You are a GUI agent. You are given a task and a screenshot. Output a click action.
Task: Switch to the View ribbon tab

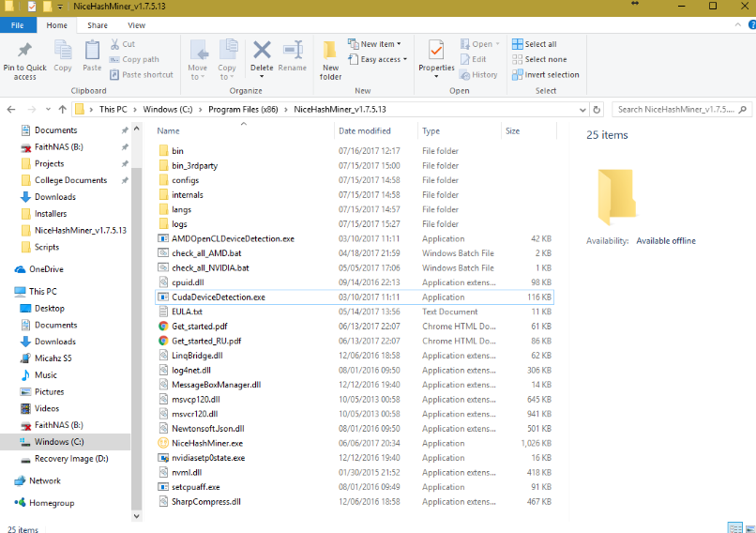click(x=136, y=25)
